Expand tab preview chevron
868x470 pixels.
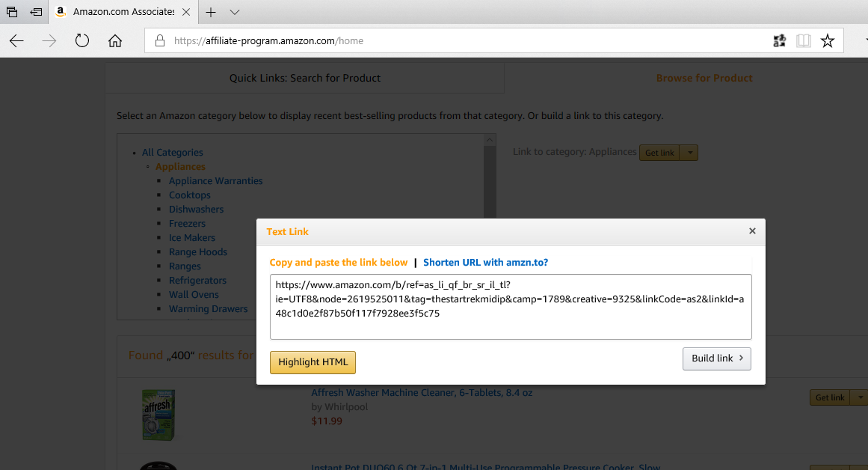(x=235, y=13)
